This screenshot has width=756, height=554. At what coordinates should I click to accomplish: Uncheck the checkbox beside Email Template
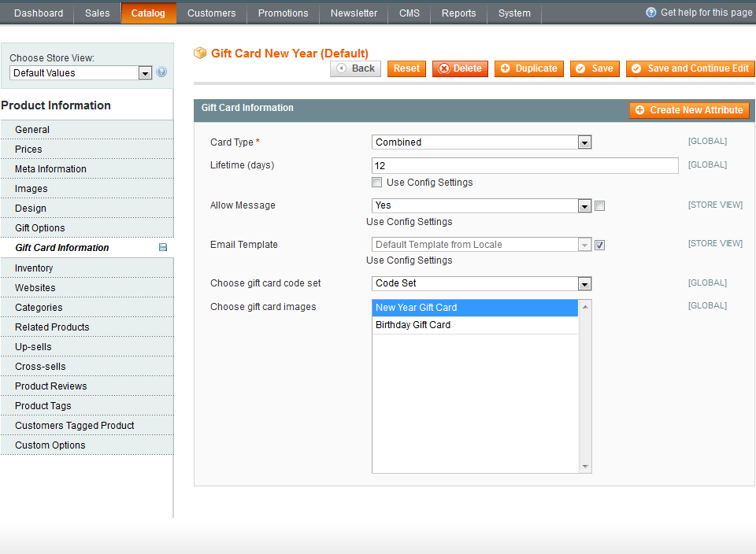pyautogui.click(x=599, y=244)
